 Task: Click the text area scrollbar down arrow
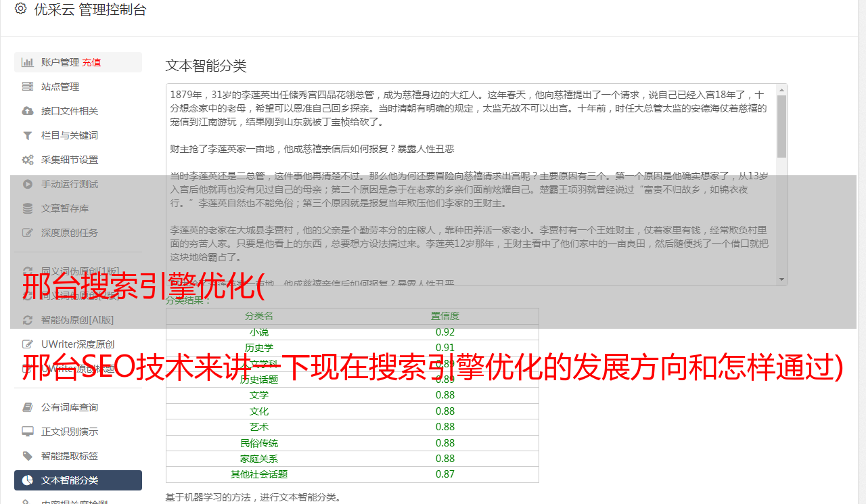tap(782, 279)
